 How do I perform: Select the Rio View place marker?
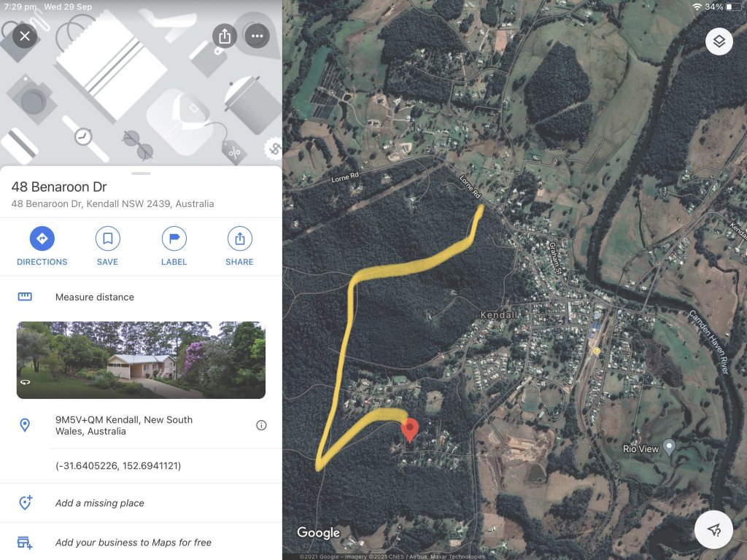coord(669,447)
